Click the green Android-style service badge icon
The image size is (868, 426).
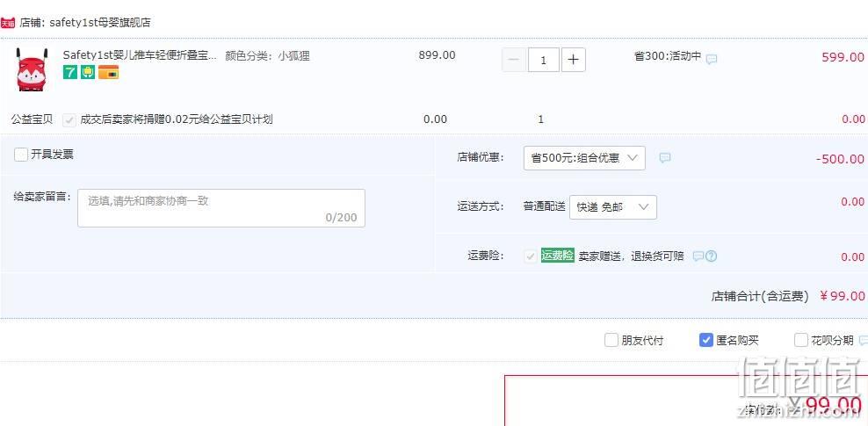click(88, 72)
